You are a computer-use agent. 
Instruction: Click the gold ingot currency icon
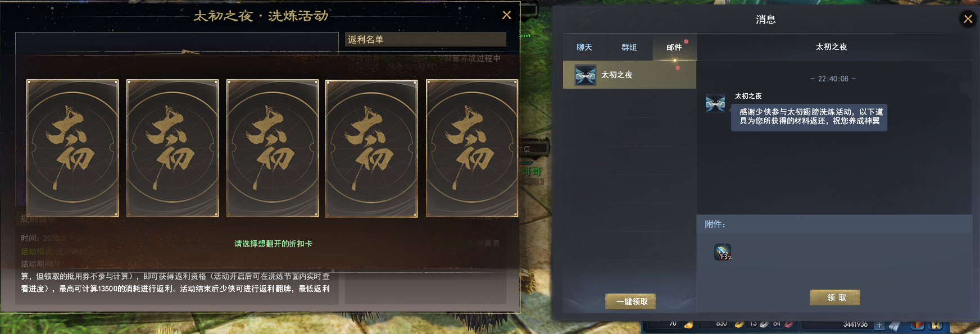pyautogui.click(x=688, y=324)
